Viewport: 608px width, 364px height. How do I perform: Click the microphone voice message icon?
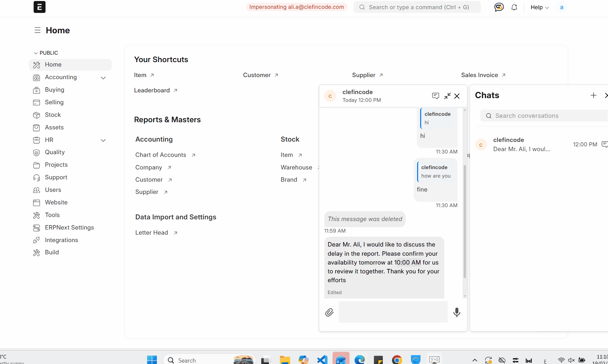click(x=457, y=312)
